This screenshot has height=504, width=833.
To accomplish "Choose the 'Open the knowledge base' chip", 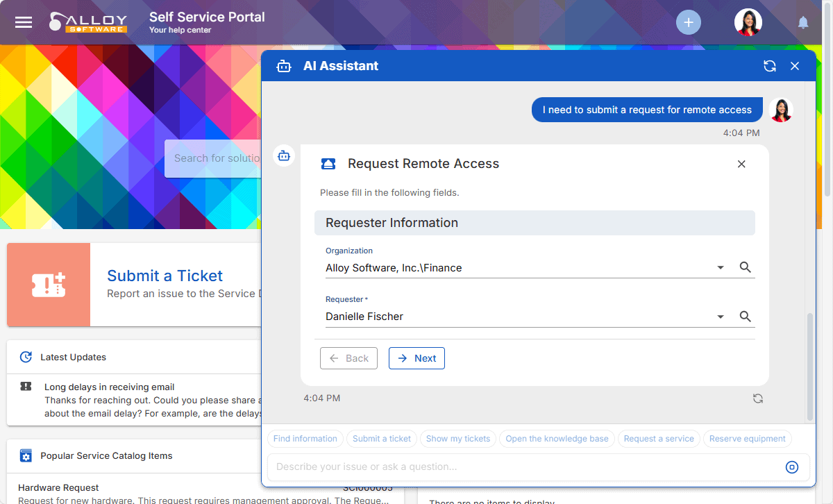I will coord(557,439).
